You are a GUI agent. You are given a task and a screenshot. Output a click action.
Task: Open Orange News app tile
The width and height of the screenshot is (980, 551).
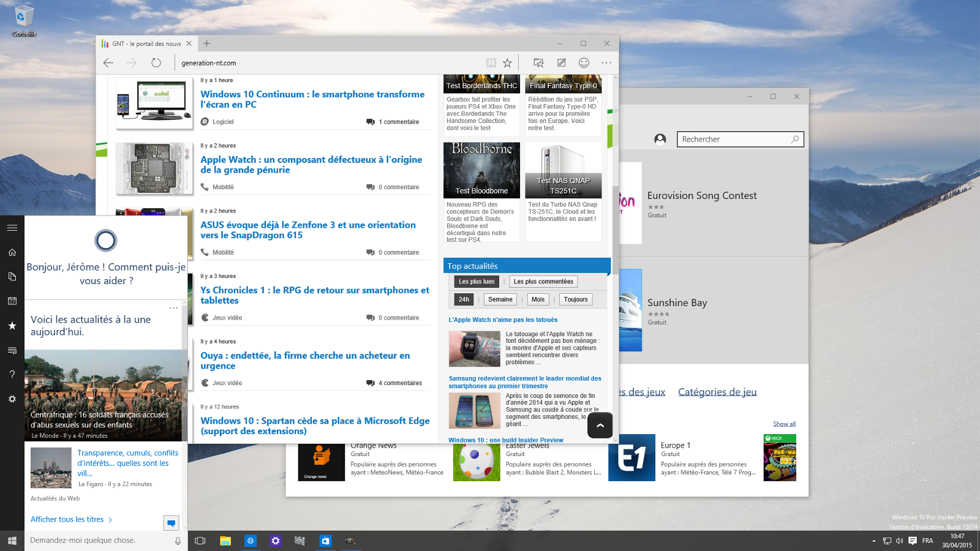(x=322, y=462)
